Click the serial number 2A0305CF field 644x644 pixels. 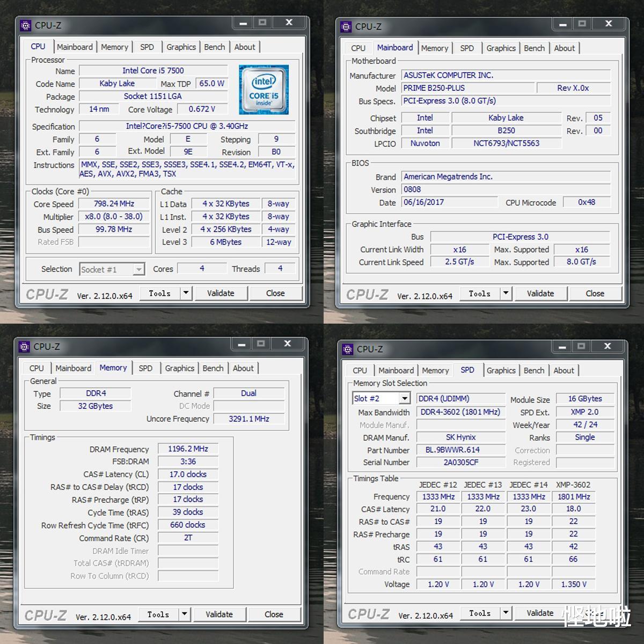coord(460,462)
